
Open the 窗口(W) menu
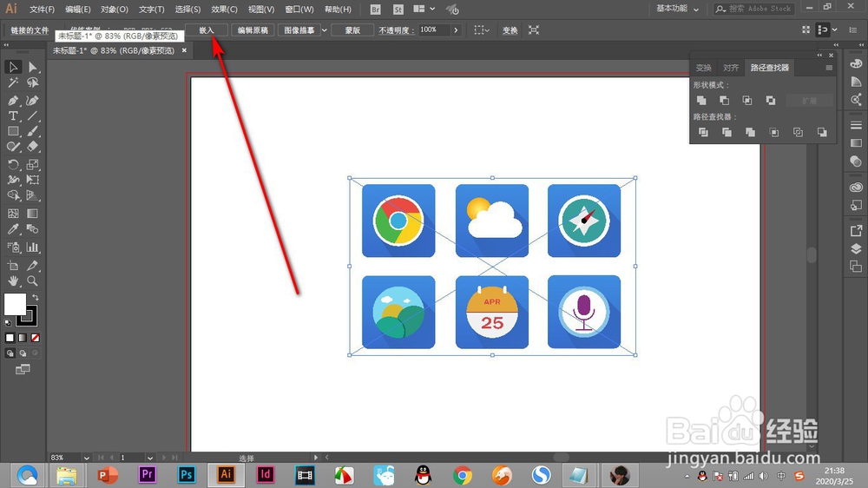click(x=299, y=10)
